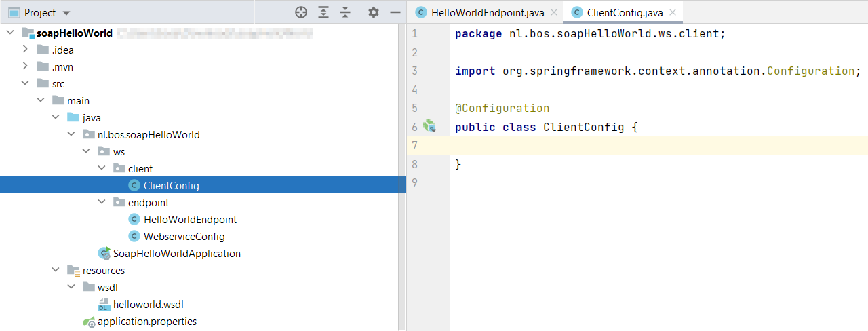Close the ClientConfig.java tab
The height and width of the screenshot is (331, 868).
673,13
